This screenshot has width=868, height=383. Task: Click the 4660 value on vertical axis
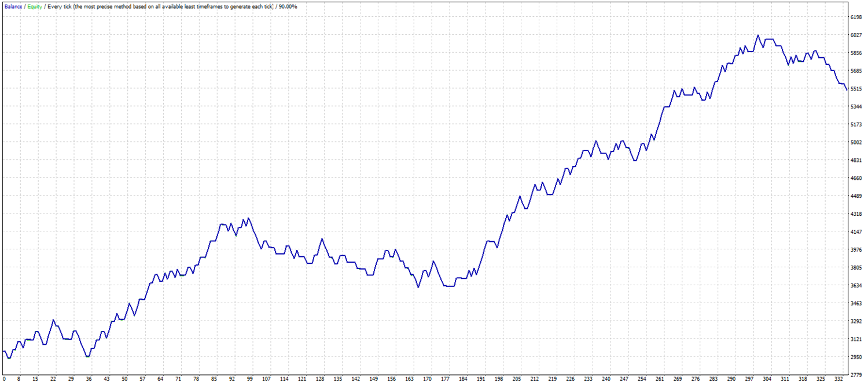(x=856, y=178)
